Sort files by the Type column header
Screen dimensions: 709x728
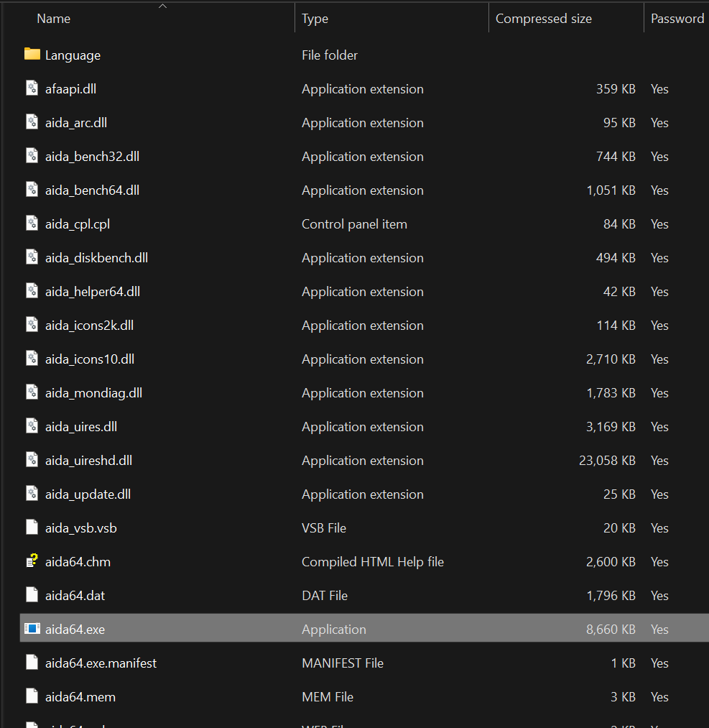[x=315, y=19]
